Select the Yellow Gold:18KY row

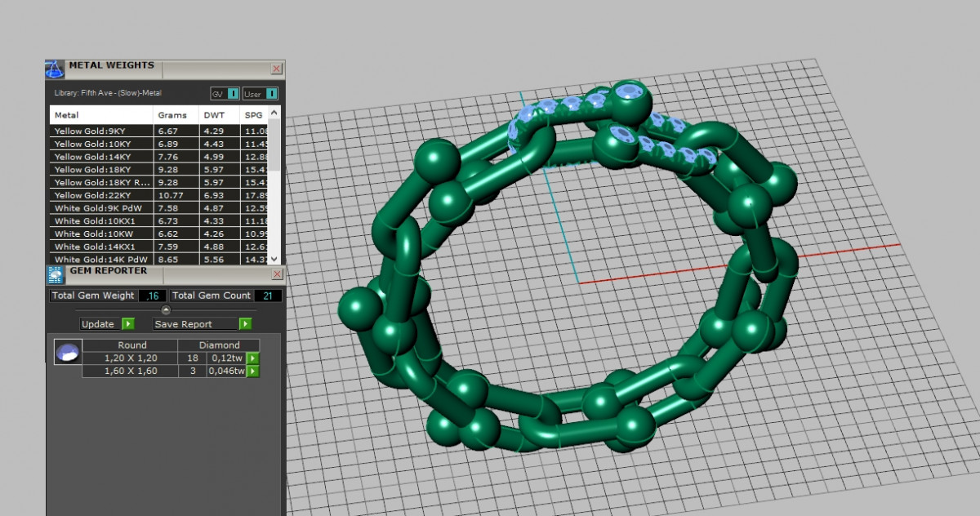100,170
